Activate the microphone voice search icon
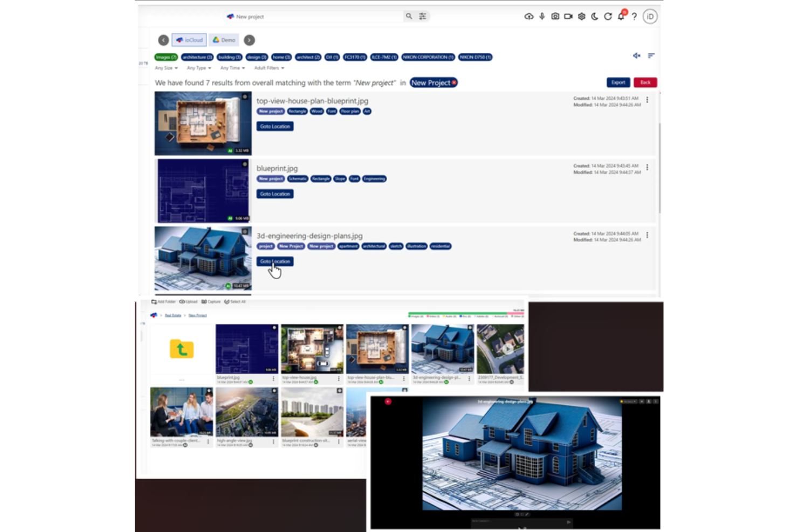The image size is (798, 532). pyautogui.click(x=542, y=16)
